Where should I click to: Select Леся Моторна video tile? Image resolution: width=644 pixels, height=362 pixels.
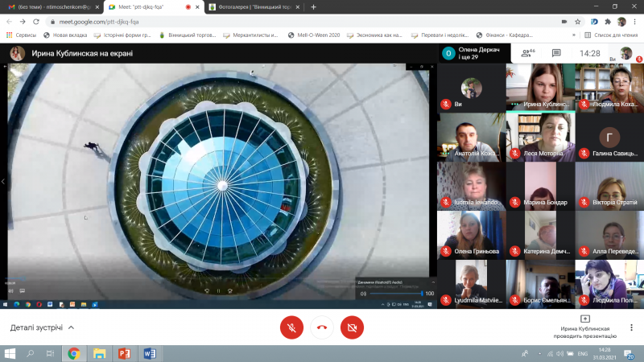[x=540, y=137]
